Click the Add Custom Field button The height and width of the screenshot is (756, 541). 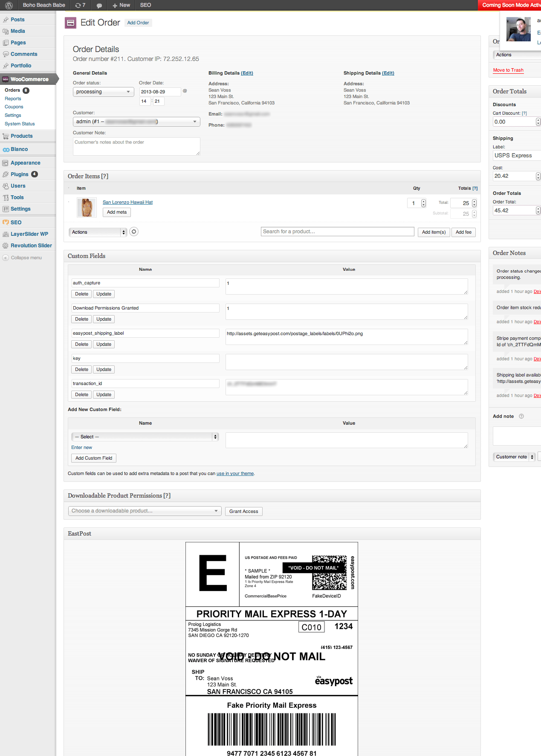[x=94, y=458]
